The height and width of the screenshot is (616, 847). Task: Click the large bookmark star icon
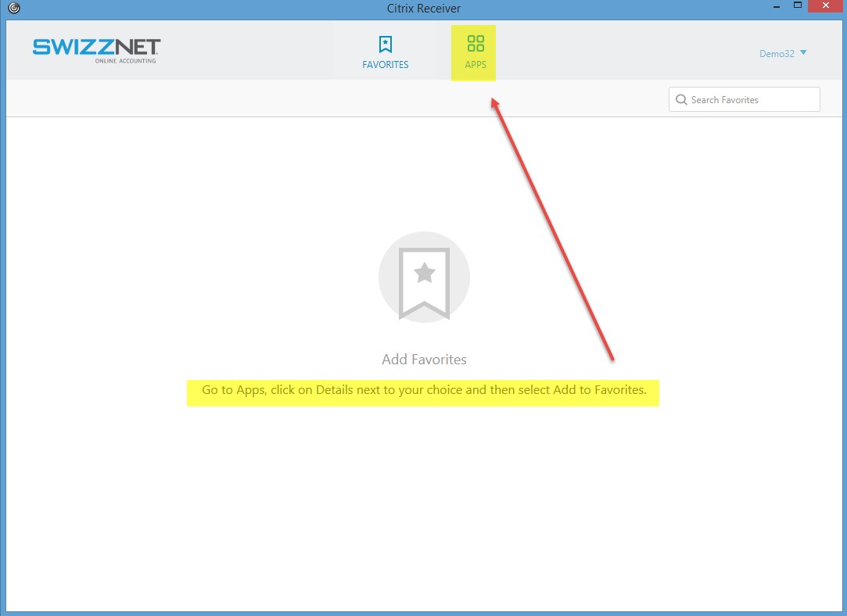[424, 277]
